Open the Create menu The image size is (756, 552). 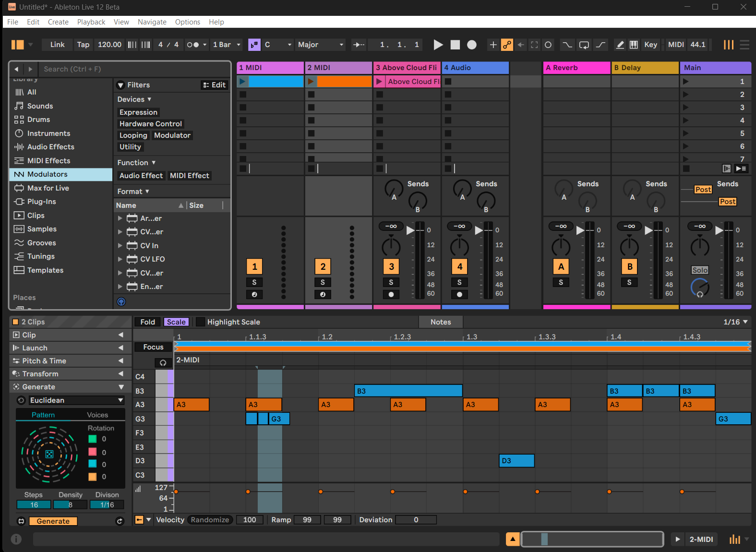point(58,22)
